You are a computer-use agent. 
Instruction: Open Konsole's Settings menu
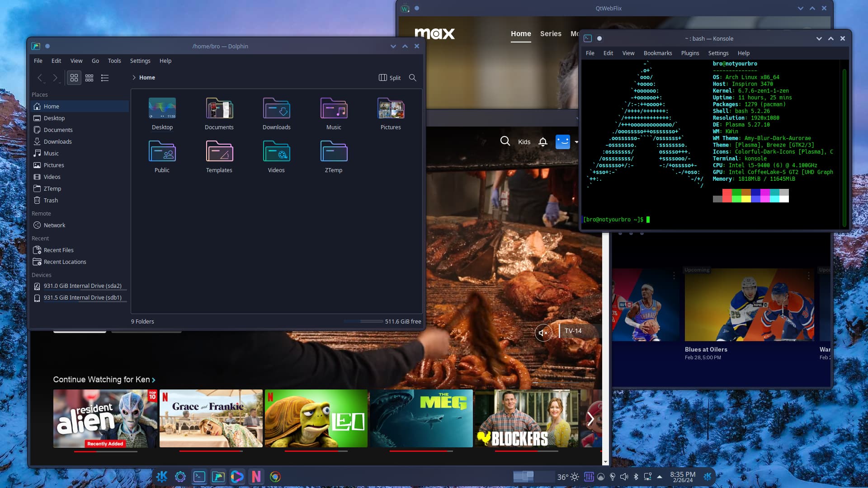pyautogui.click(x=718, y=53)
